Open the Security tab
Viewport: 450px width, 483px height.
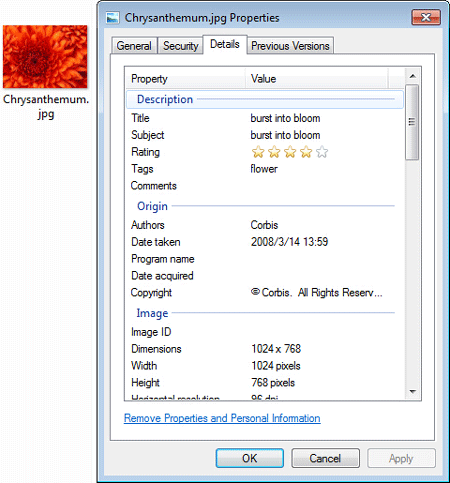pos(180,46)
